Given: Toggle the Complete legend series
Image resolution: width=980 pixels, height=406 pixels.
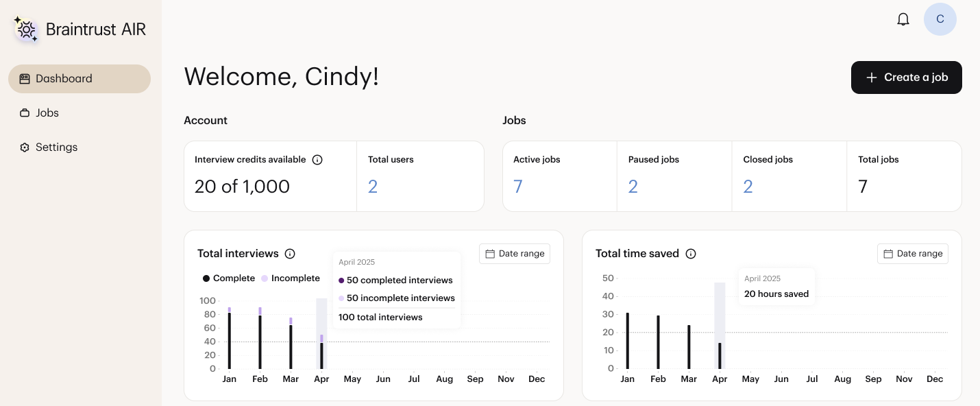Looking at the screenshot, I should (228, 278).
